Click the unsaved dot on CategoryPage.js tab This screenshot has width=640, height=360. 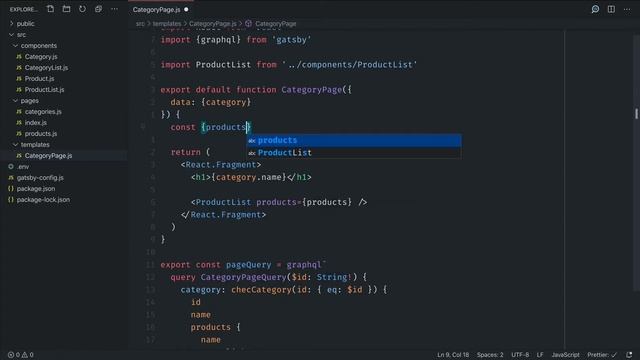coord(186,9)
